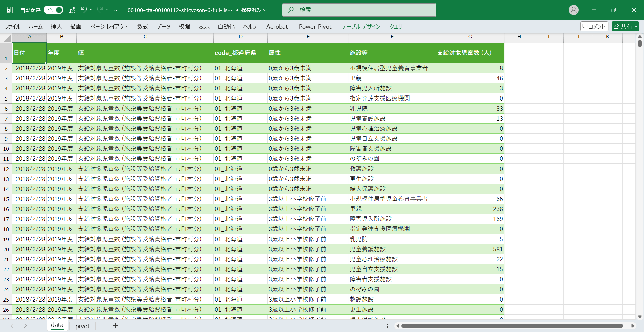Open the Customize Quick Access Toolbar dropdown

[x=116, y=10]
